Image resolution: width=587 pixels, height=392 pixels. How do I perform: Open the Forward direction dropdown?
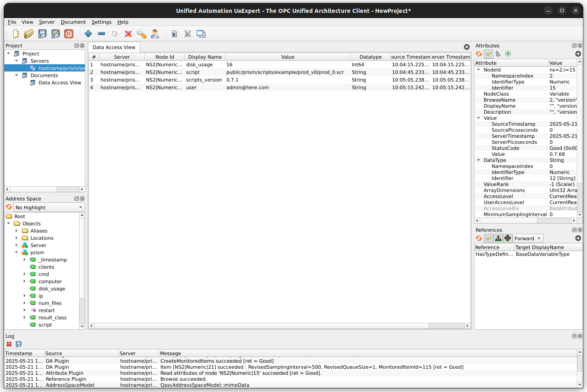tap(528, 238)
